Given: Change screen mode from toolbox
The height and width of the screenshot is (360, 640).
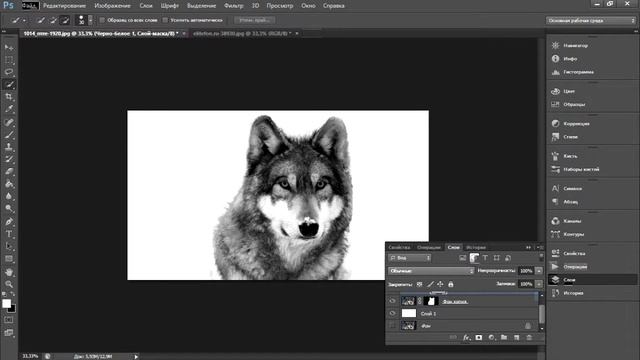Looking at the screenshot, I should click(x=9, y=333).
